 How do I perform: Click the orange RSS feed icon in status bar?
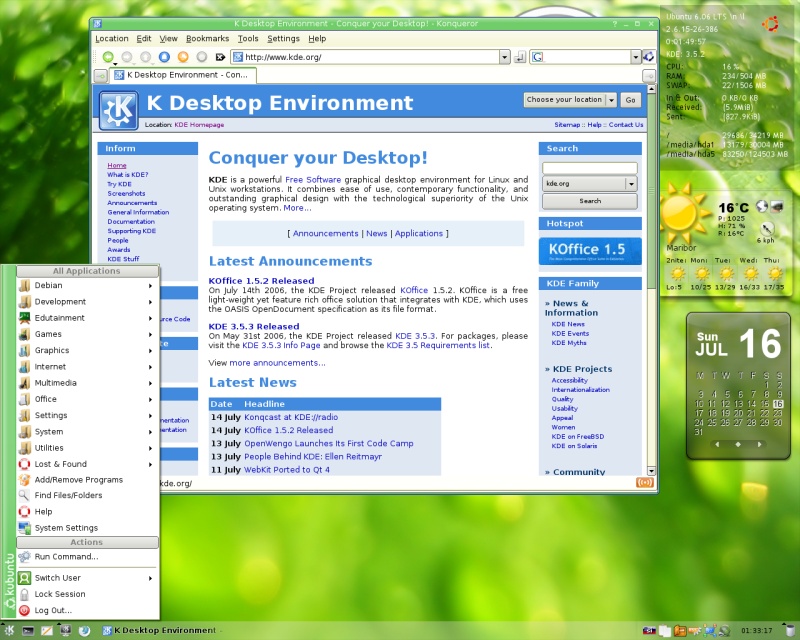tap(645, 482)
